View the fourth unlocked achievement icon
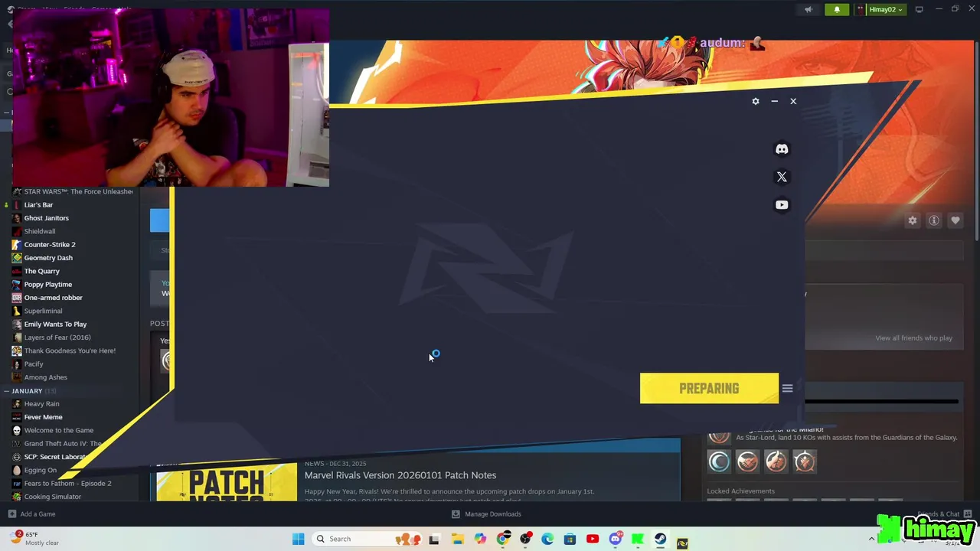Screen dimensions: 980x551 pos(804,461)
